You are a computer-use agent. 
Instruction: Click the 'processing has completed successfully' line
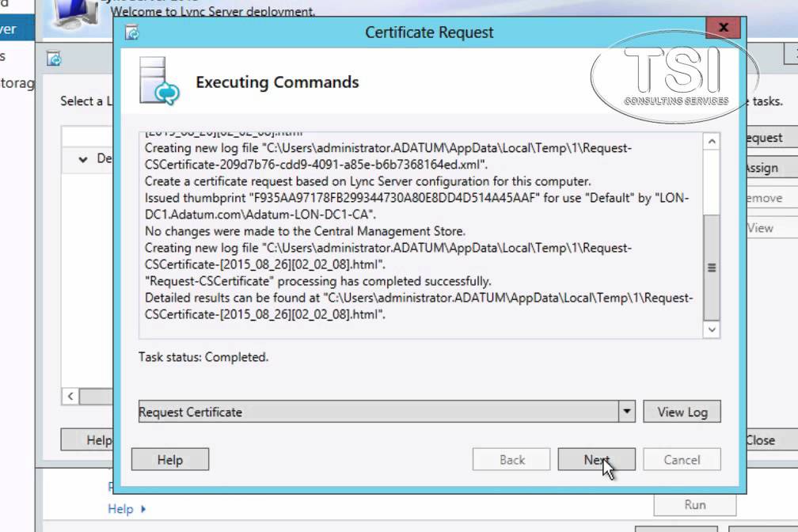click(318, 281)
